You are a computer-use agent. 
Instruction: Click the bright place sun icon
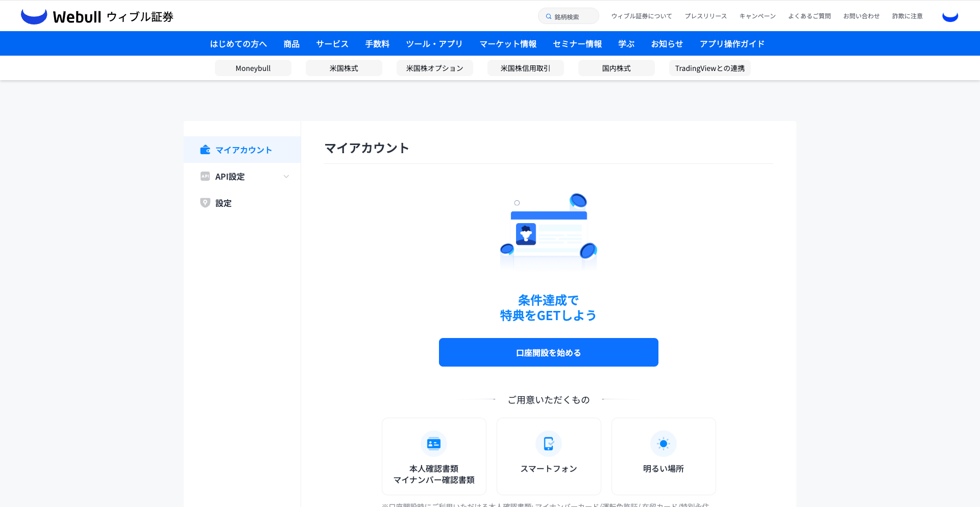point(664,444)
